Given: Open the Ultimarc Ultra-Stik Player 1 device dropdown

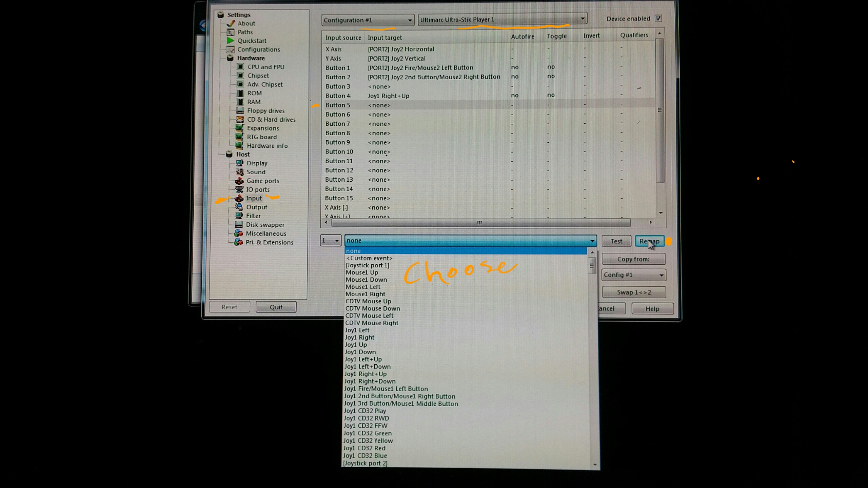Looking at the screenshot, I should click(583, 19).
